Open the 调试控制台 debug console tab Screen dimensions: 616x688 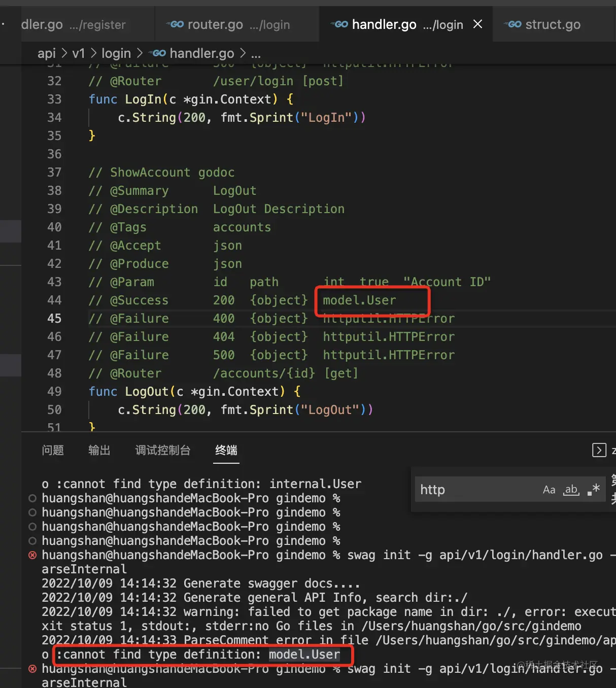163,450
